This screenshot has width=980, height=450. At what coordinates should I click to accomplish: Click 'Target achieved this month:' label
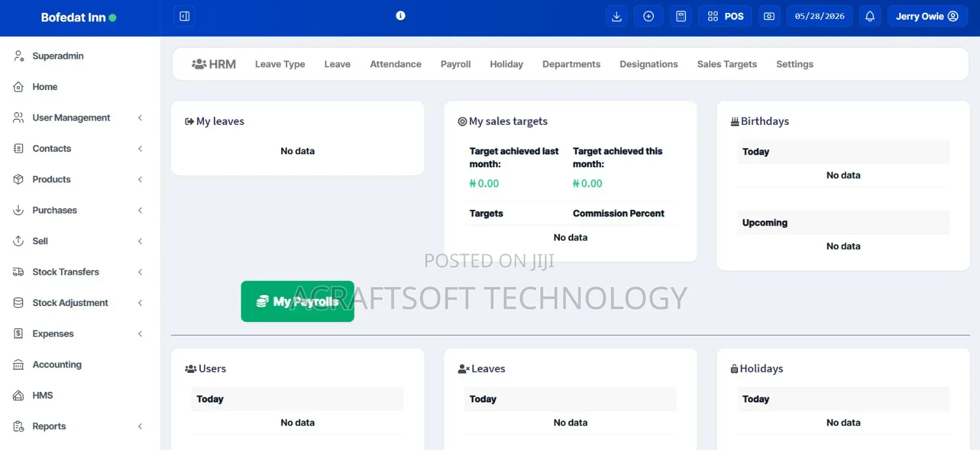pos(617,157)
